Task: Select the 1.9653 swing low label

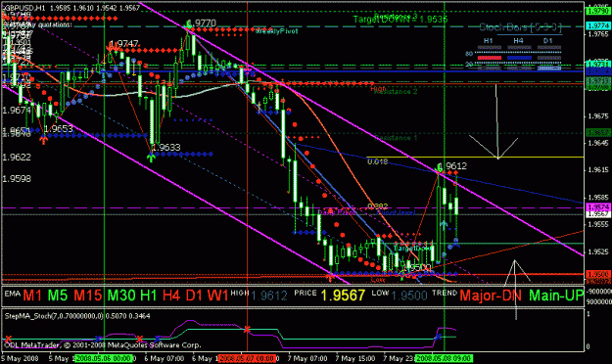Action: 59,129
